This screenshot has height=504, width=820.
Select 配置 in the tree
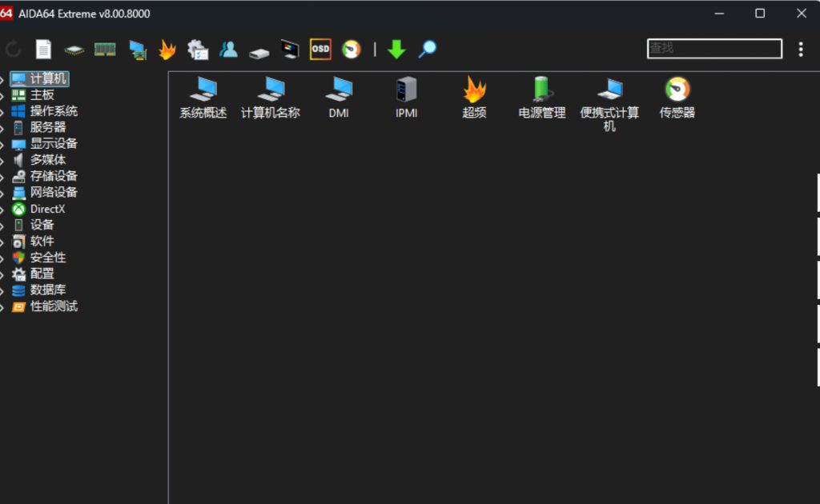click(x=33, y=274)
